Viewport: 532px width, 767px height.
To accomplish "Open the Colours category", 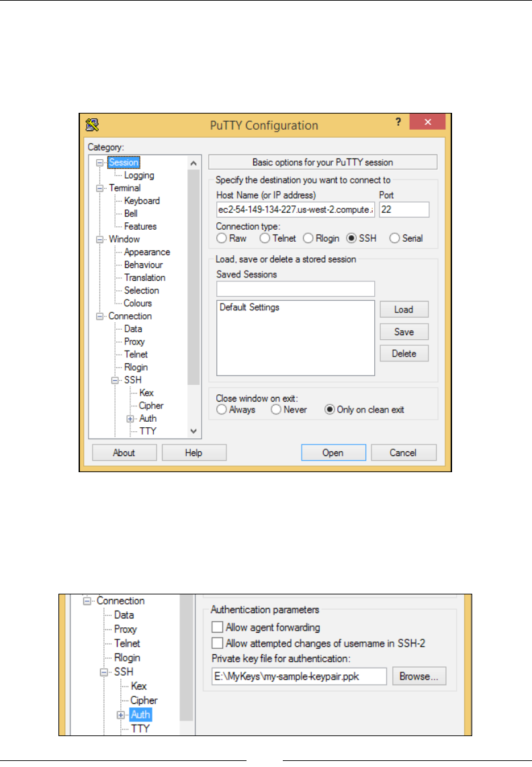I will (138, 304).
